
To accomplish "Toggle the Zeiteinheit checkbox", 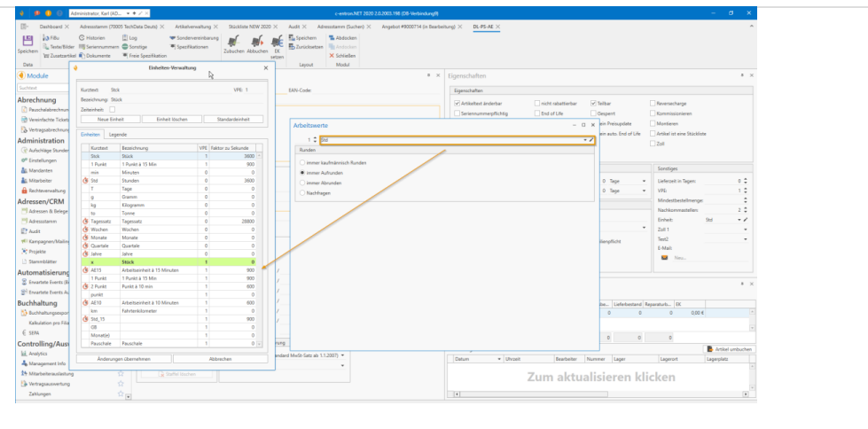I will coord(113,108).
